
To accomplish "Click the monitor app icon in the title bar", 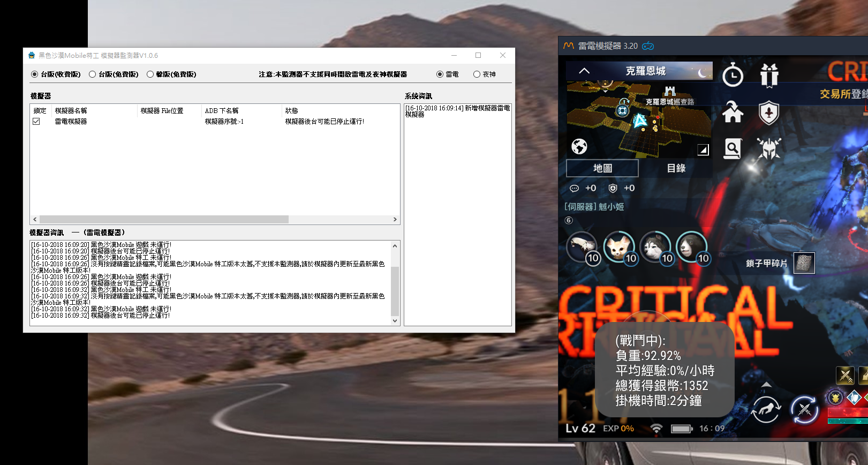I will (32, 55).
